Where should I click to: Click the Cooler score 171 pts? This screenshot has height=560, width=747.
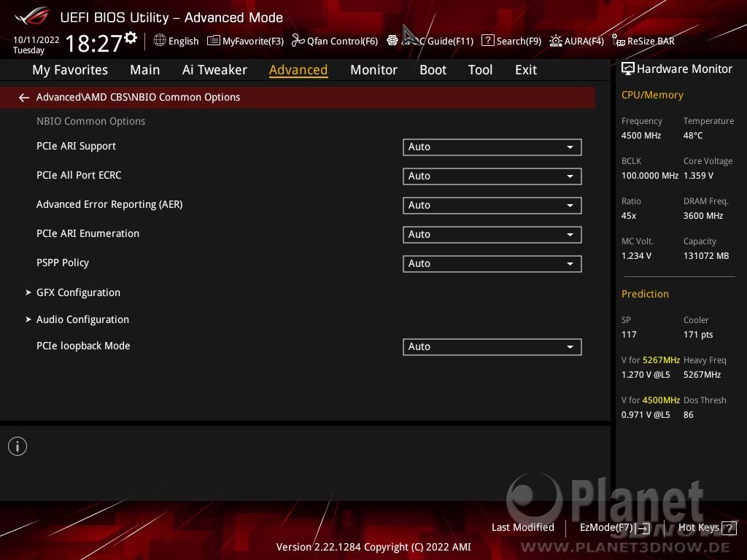click(x=698, y=335)
